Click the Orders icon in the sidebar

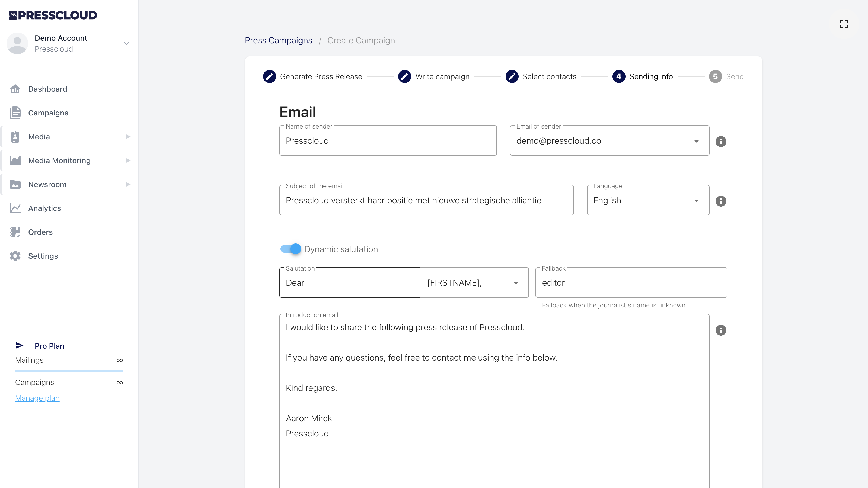[15, 232]
